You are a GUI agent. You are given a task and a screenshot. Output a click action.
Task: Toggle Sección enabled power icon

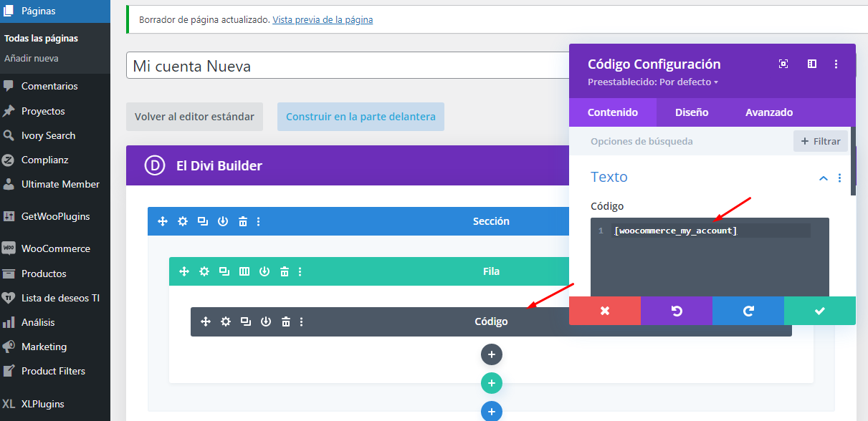[x=223, y=221]
